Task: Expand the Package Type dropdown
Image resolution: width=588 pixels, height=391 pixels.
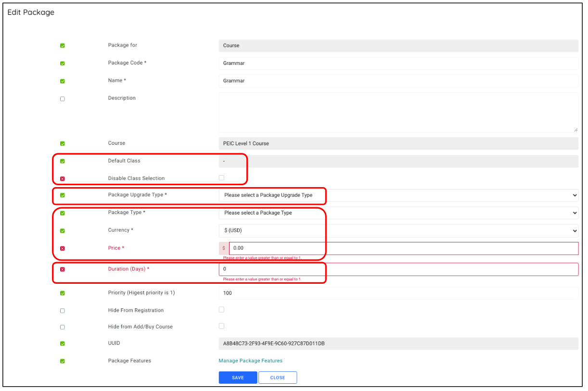Action: [x=575, y=213]
